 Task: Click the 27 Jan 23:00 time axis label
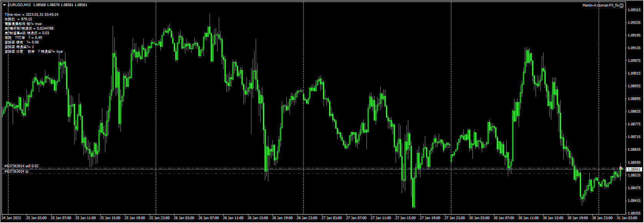tap(455, 218)
